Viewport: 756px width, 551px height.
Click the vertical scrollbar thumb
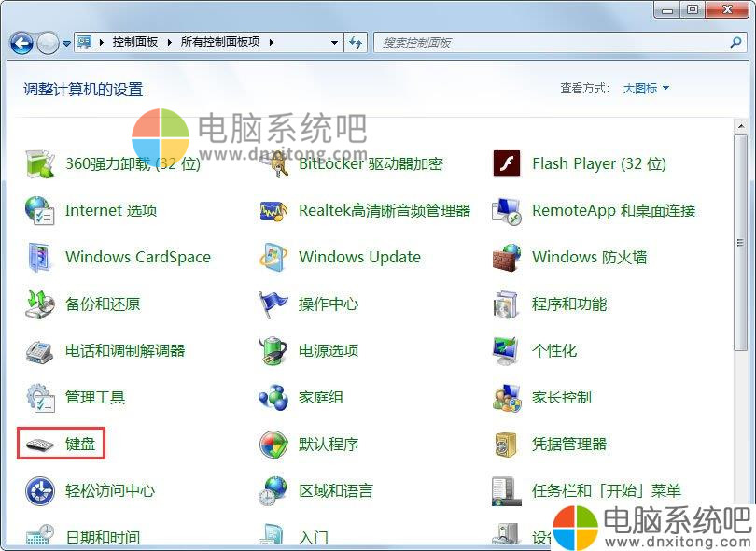(740, 243)
